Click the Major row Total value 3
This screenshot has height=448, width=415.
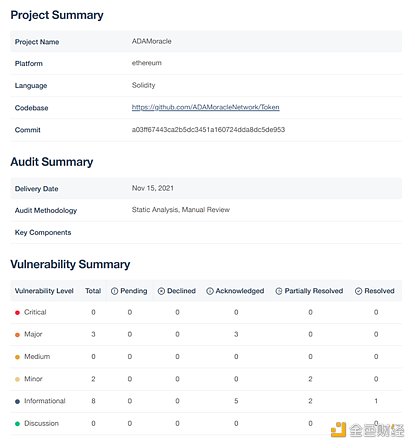point(93,334)
